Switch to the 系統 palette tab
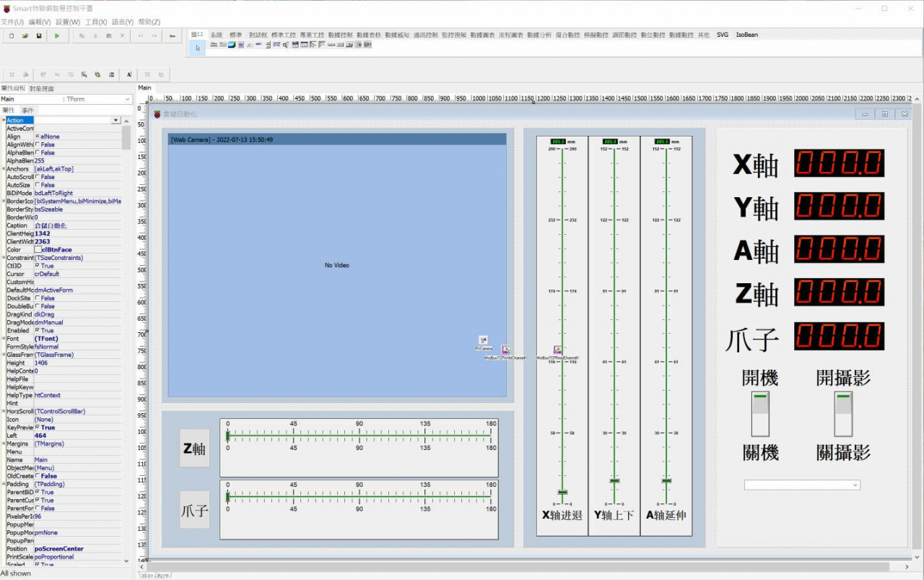Image resolution: width=924 pixels, height=580 pixels. (x=217, y=35)
